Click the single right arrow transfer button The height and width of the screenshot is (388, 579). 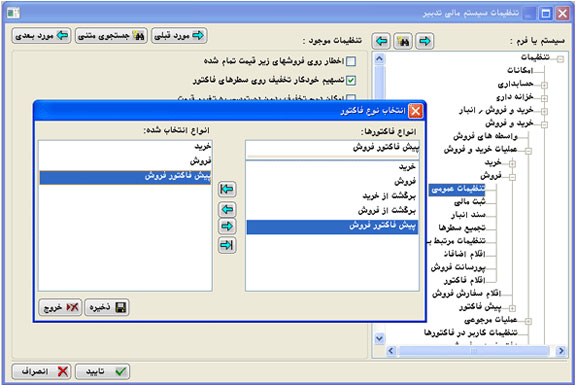227,226
